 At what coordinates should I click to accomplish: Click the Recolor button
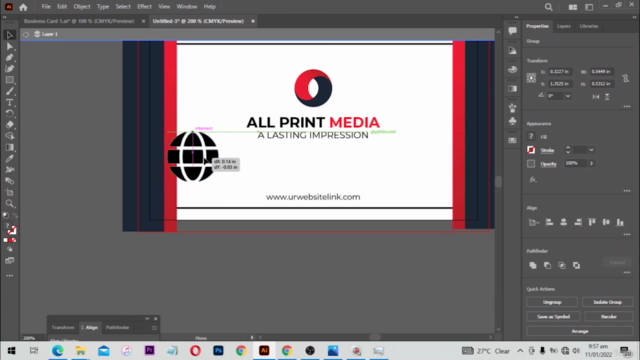point(609,317)
